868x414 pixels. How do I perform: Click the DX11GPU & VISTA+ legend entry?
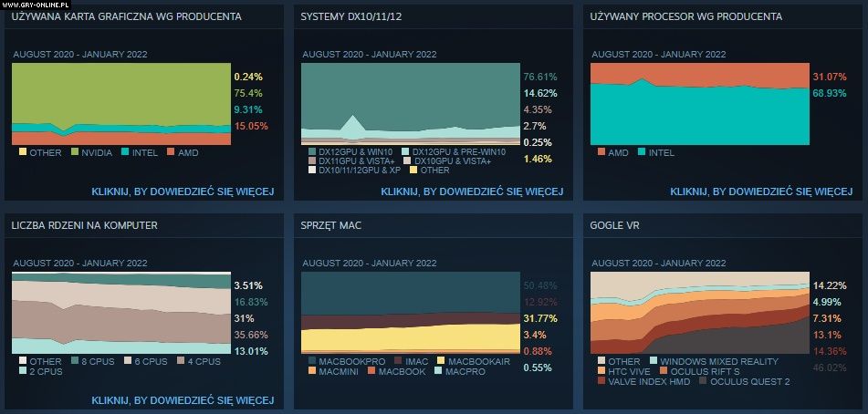coord(351,160)
